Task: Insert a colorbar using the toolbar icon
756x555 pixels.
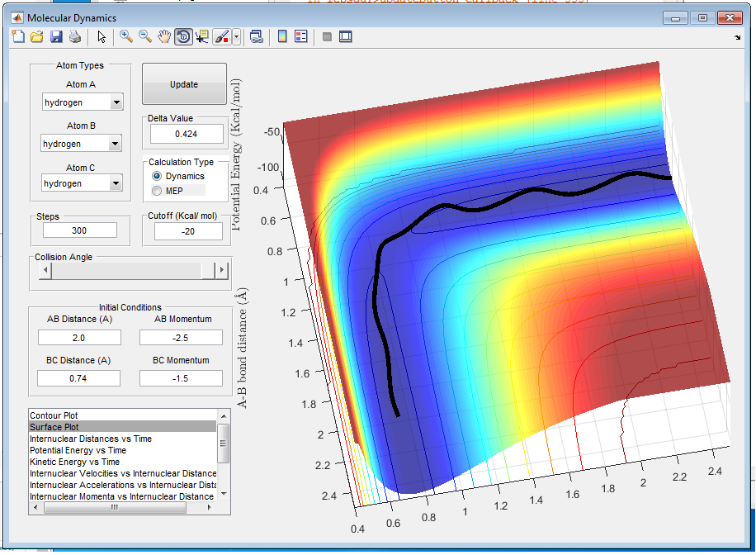Action: pos(282,36)
